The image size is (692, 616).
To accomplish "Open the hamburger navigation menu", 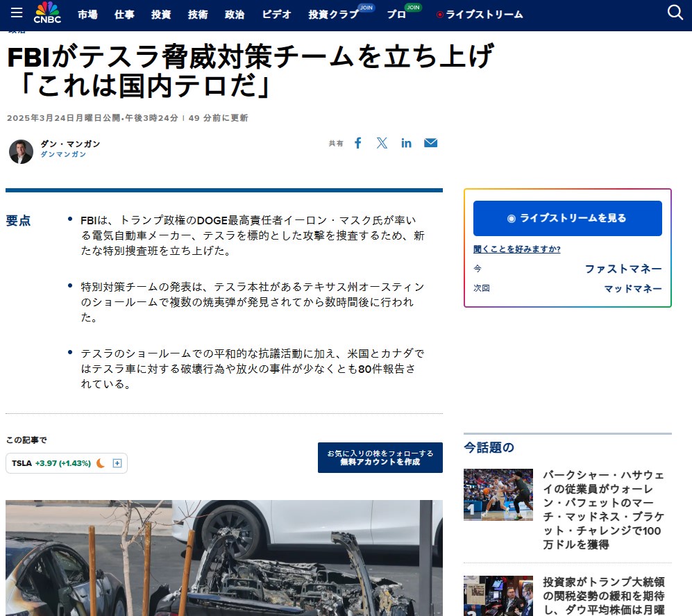I will click(x=17, y=13).
